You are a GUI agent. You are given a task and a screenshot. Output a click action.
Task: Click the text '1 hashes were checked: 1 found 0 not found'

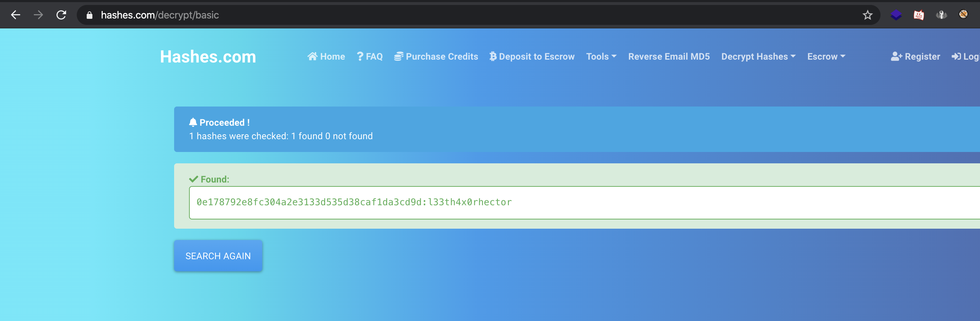click(281, 136)
